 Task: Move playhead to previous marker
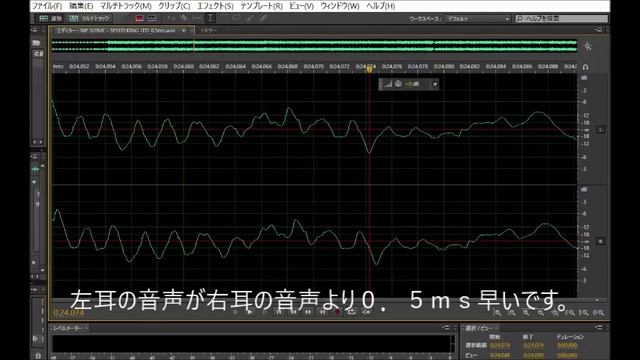279,312
